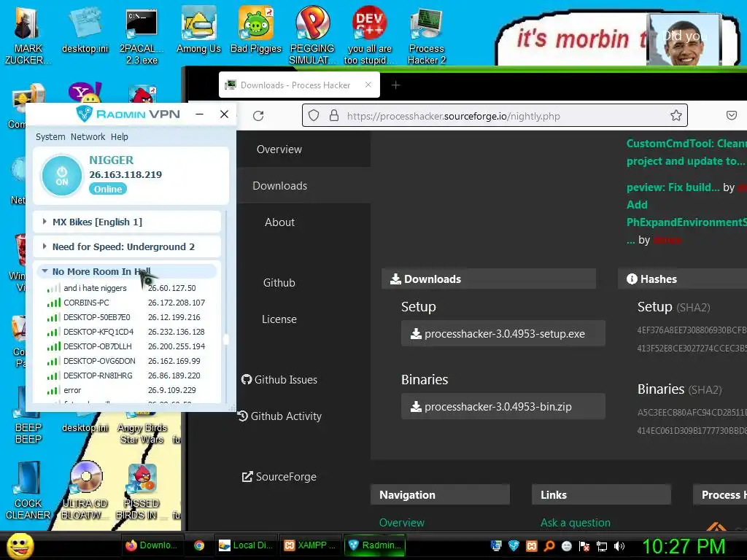Open MARK ZUCKER desktop icon
Screen dimensions: 747x560
[27, 35]
